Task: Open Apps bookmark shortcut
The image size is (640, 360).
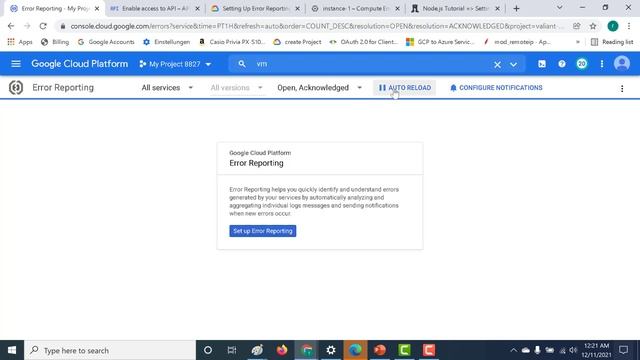Action: coord(20,42)
